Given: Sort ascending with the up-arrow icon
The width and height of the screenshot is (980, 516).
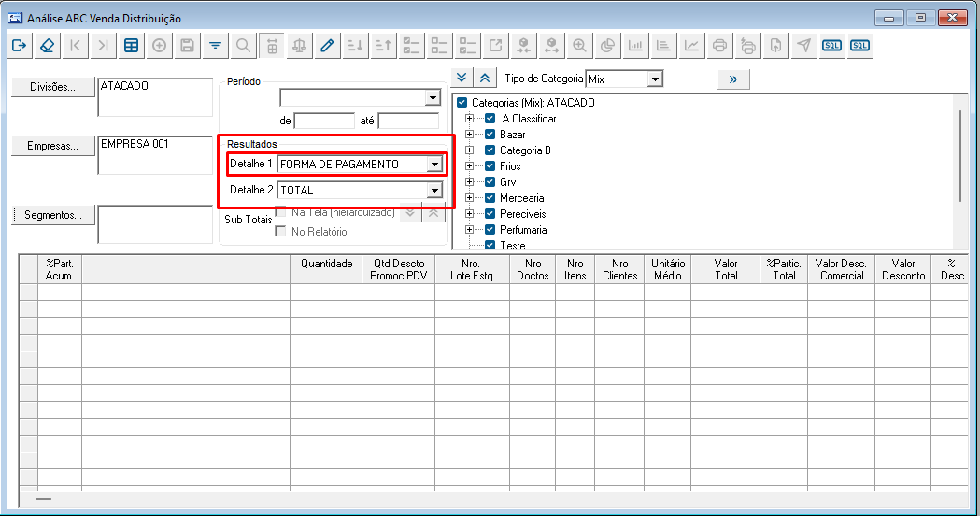Looking at the screenshot, I should 383,46.
